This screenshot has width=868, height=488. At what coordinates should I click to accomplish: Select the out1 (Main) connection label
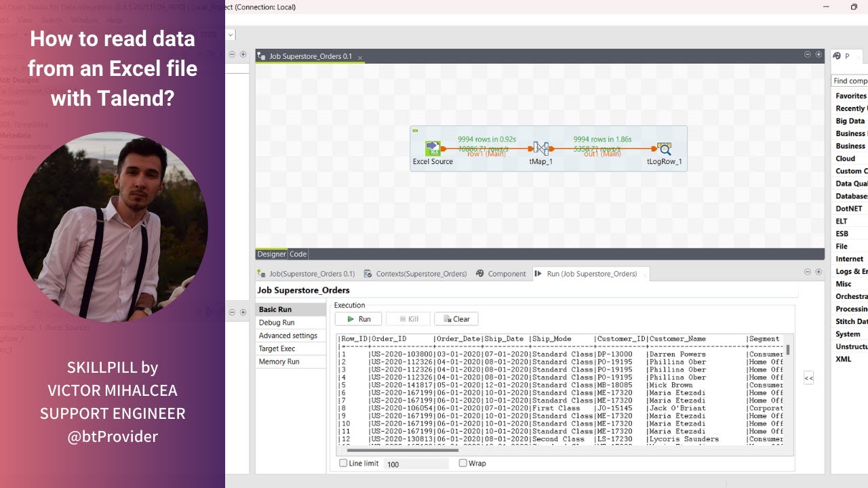(x=602, y=154)
